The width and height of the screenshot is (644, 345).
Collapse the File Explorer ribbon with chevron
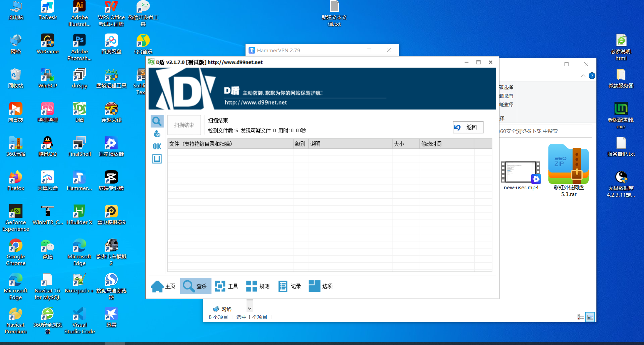click(x=583, y=76)
